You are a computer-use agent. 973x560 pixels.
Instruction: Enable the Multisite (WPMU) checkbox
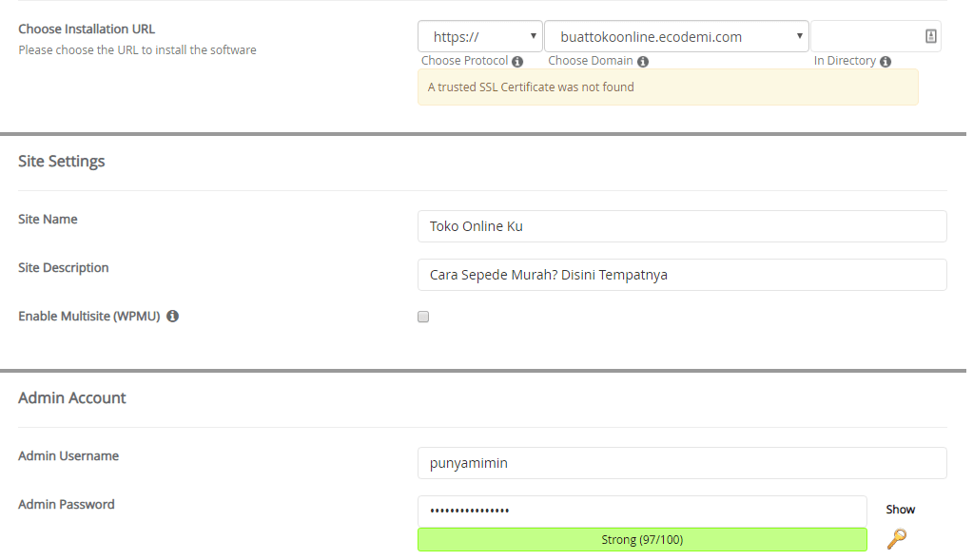click(423, 317)
